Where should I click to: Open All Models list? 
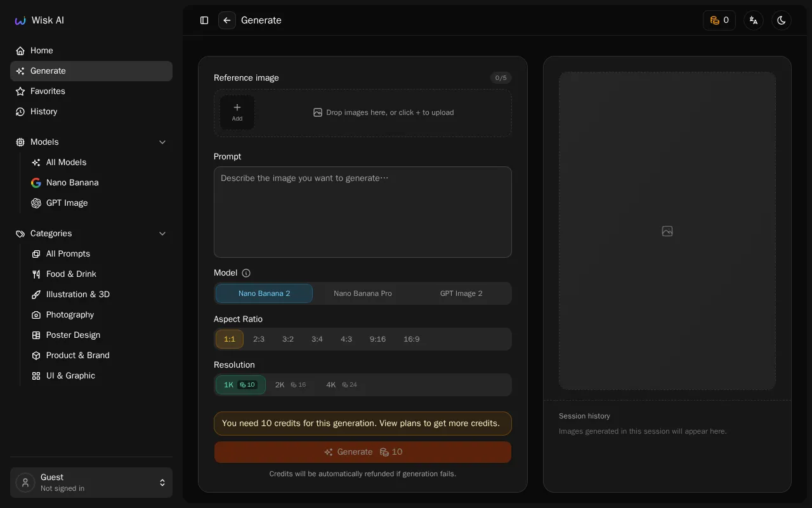pos(99,163)
